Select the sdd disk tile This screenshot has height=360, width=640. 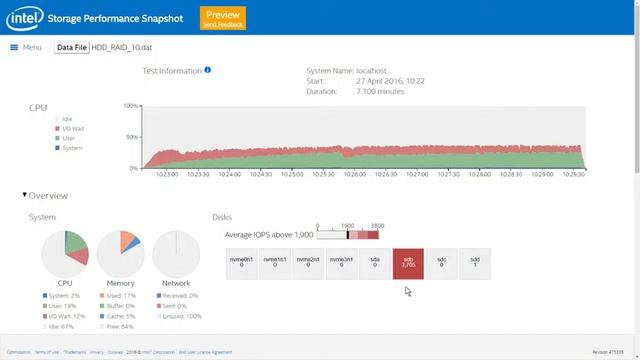tap(475, 264)
